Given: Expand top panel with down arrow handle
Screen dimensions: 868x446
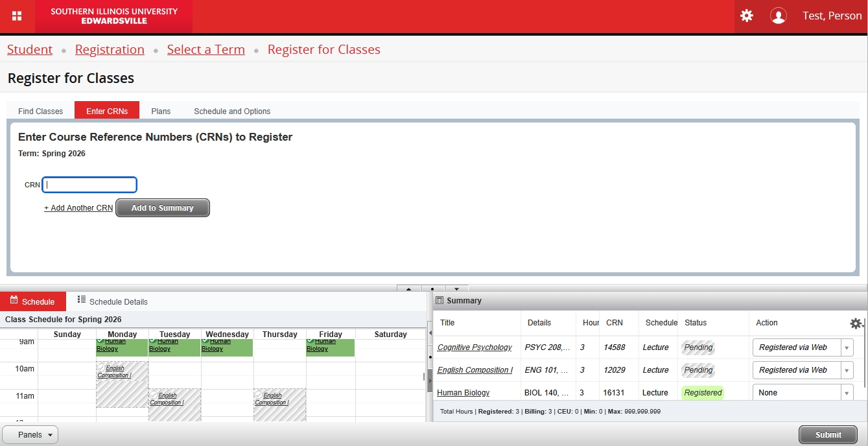Looking at the screenshot, I should point(456,288).
